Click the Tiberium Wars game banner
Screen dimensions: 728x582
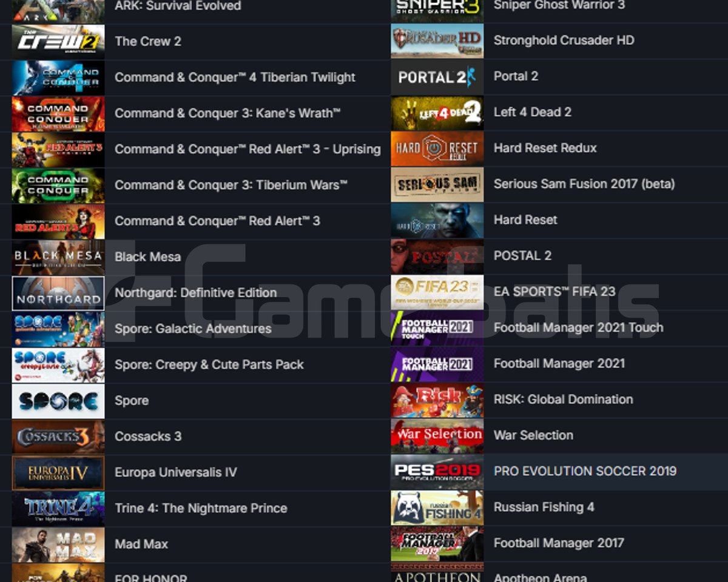[x=58, y=185]
